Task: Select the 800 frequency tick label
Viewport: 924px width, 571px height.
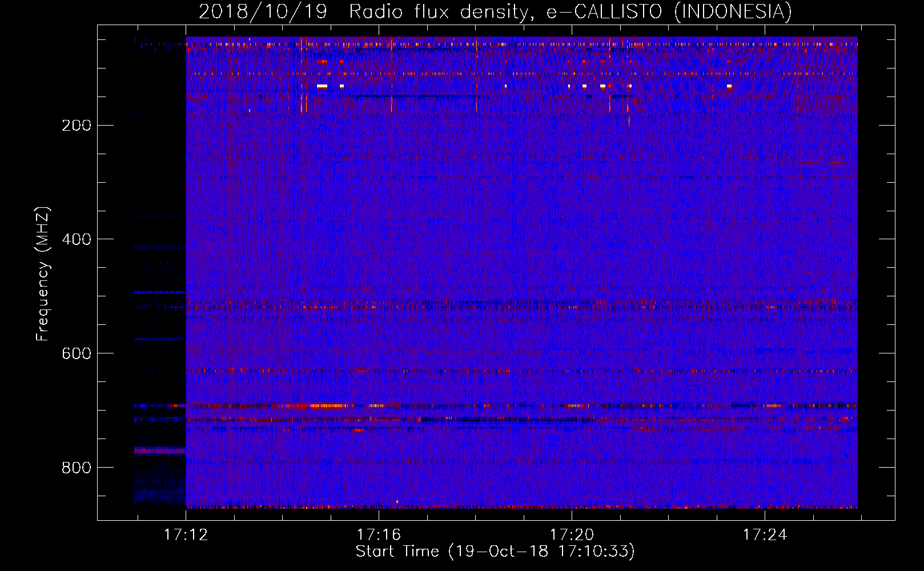Action: pos(77,468)
